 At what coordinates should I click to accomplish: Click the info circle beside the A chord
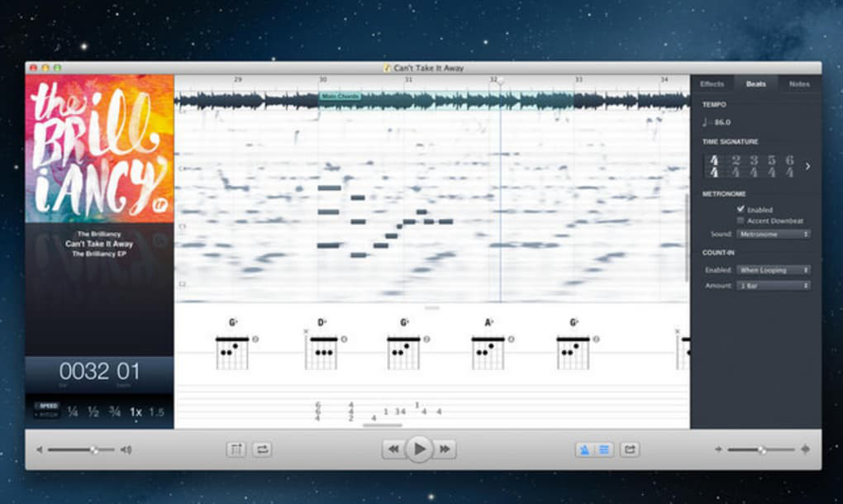pos(512,339)
